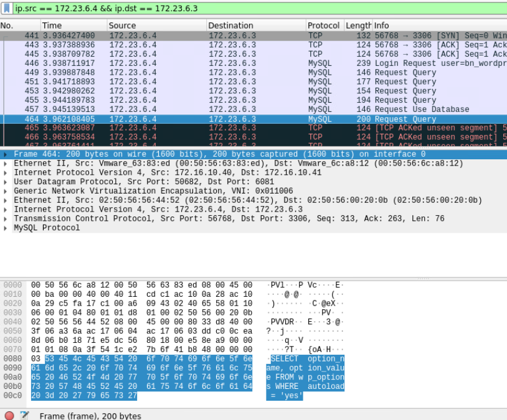Screen dimensions: 507x420
Task: Select packet 455 with length 194
Action: point(253,100)
